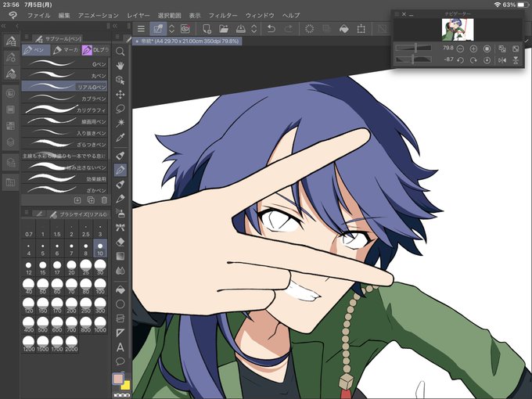Viewport: 532px width, 399px height.
Task: Open ウィンドウ menu
Action: (260, 16)
